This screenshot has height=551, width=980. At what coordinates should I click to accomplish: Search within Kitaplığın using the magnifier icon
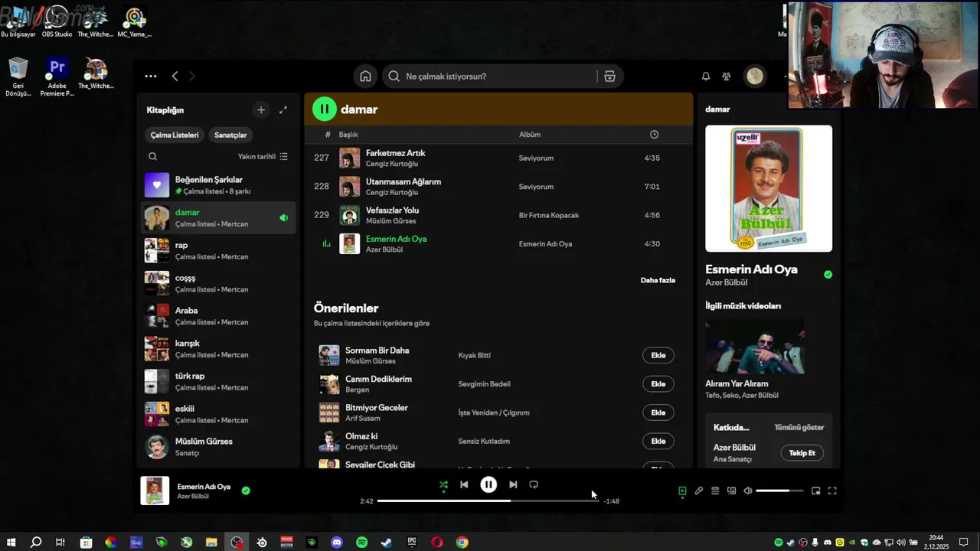(x=152, y=157)
